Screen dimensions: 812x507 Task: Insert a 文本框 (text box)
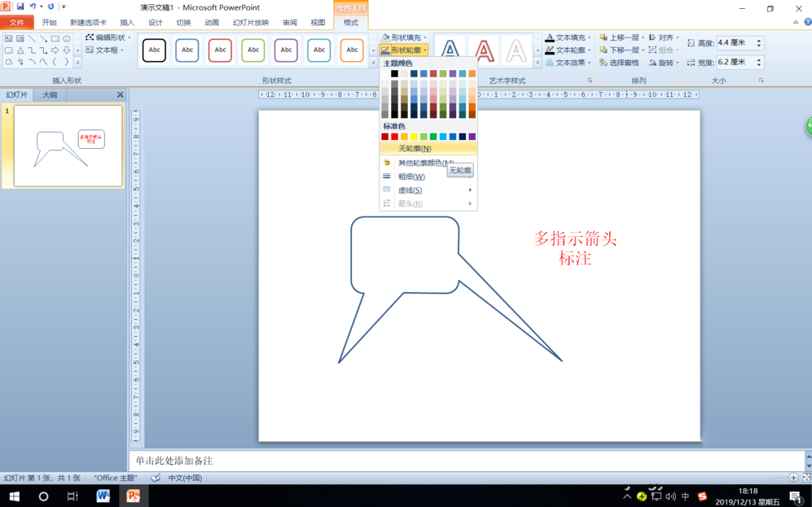102,49
